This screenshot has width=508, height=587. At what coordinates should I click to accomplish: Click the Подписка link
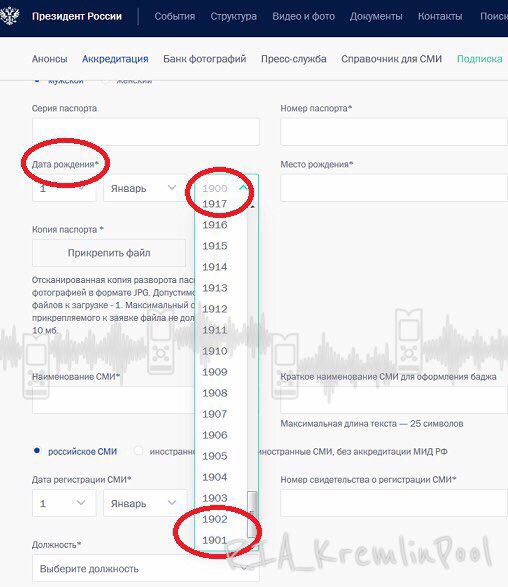[480, 59]
